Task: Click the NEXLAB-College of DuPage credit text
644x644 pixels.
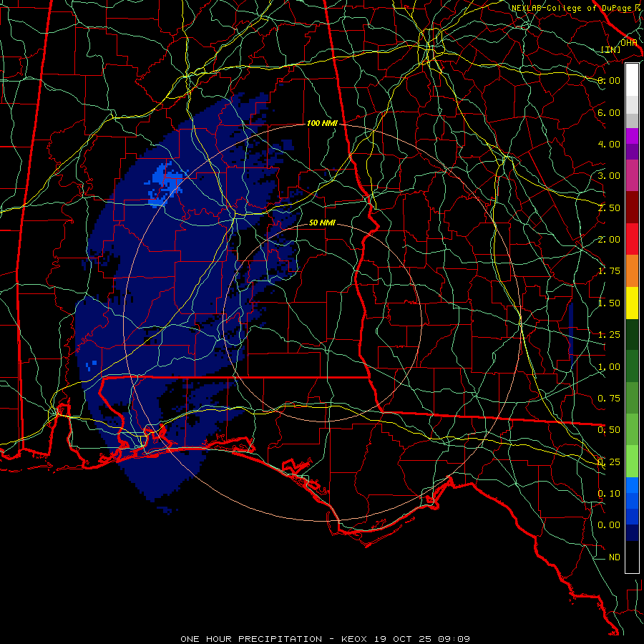Action: pyautogui.click(x=576, y=8)
